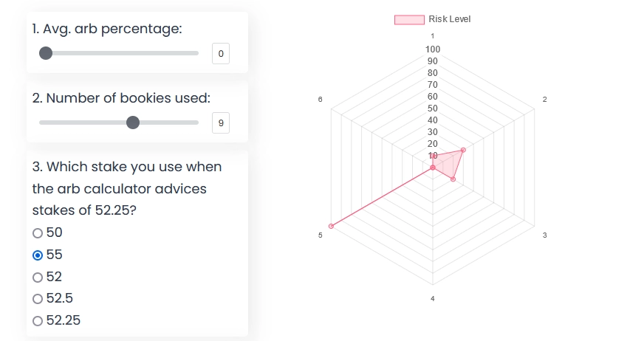Choose the 55 stake radio option
The height and width of the screenshot is (341, 644).
pyautogui.click(x=38, y=255)
